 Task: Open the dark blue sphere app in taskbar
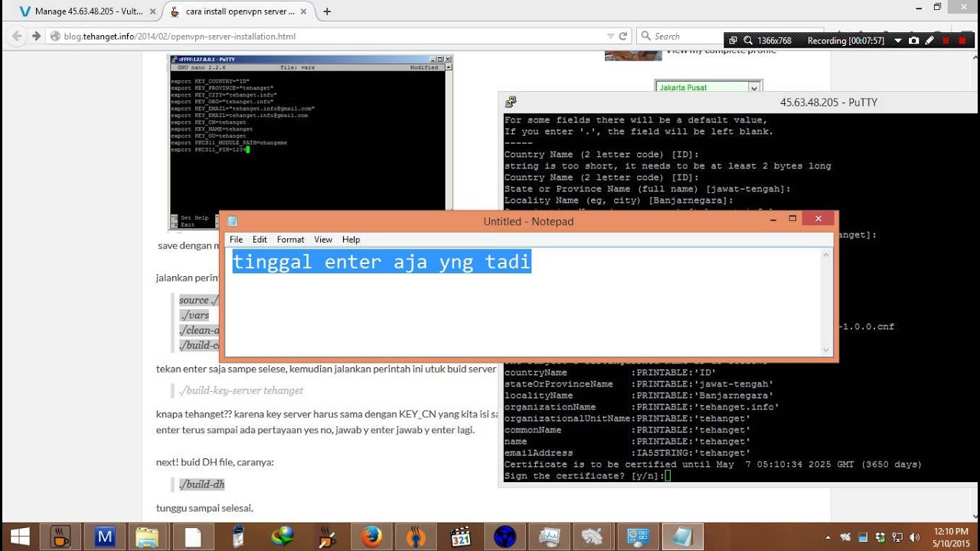pyautogui.click(x=505, y=536)
